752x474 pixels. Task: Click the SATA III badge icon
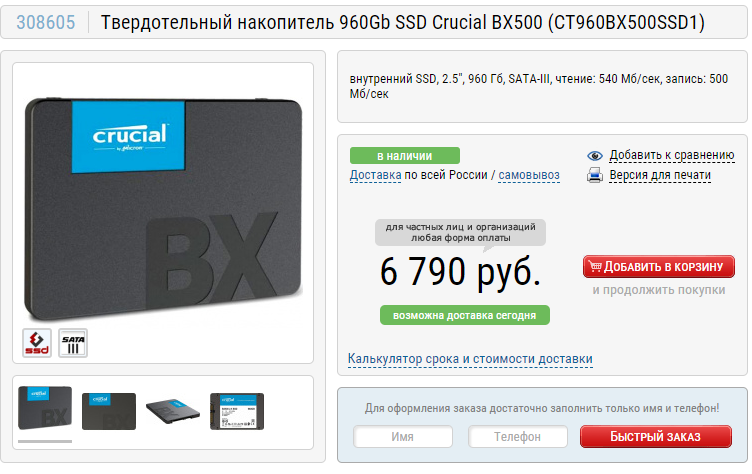[73, 343]
